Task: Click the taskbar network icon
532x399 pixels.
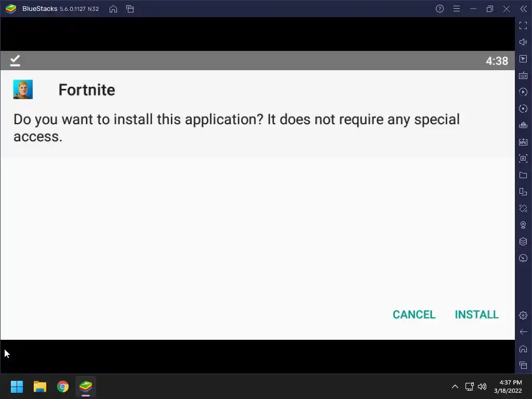Action: (470, 387)
